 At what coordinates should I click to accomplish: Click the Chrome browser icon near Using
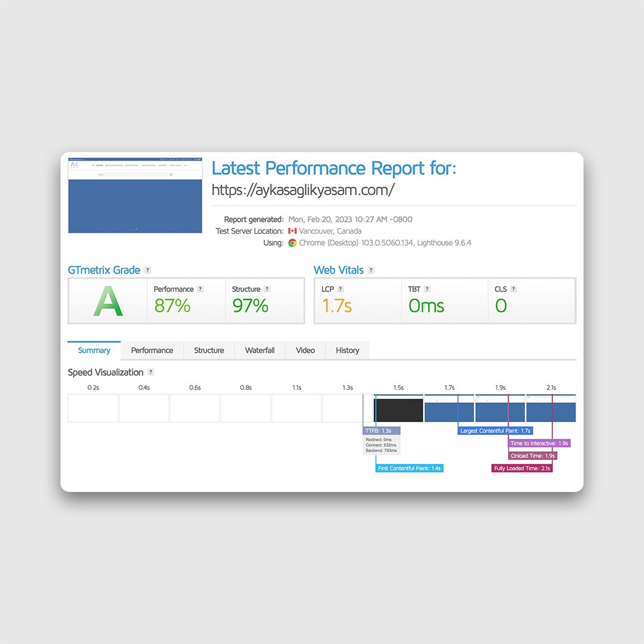pyautogui.click(x=292, y=243)
